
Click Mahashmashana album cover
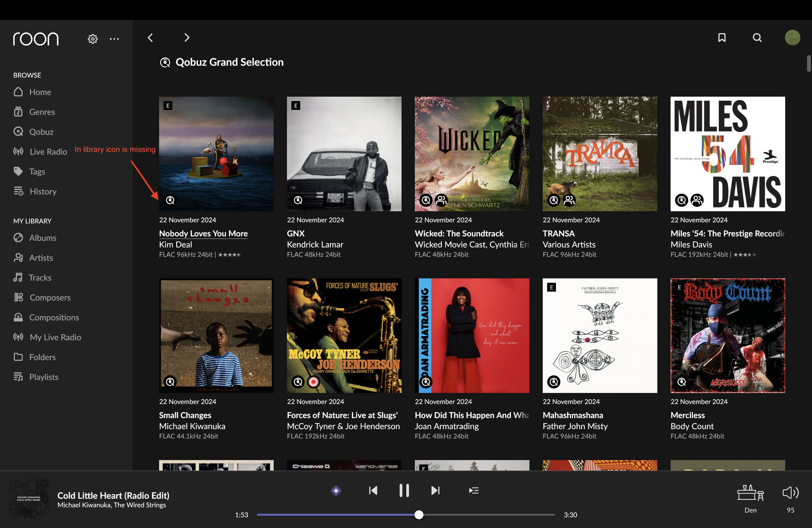click(x=600, y=336)
